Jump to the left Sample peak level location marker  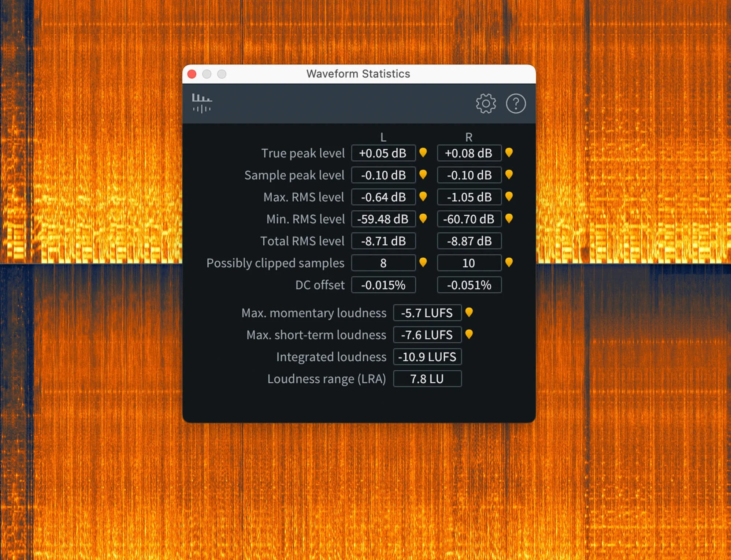(x=423, y=175)
